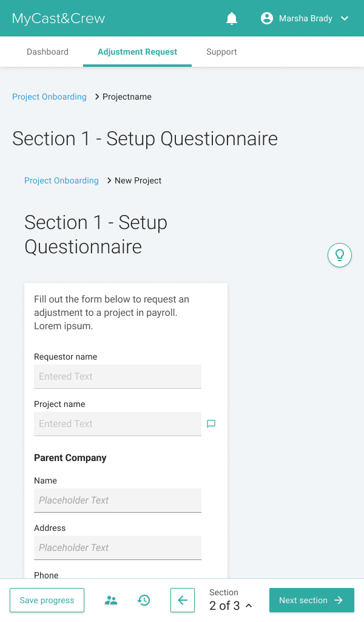Select the Adjustment Request tab
Screen dimensions: 364x622
[x=138, y=52]
